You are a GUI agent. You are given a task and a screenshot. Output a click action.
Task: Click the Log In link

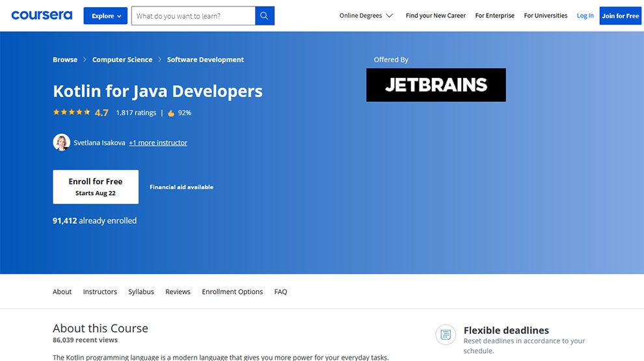coord(585,16)
